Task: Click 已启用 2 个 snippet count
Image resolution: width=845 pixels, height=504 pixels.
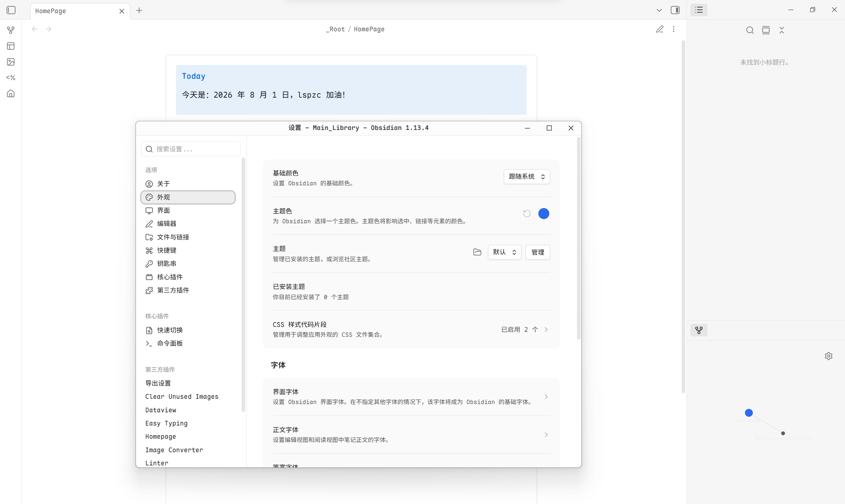Action: [x=520, y=330]
